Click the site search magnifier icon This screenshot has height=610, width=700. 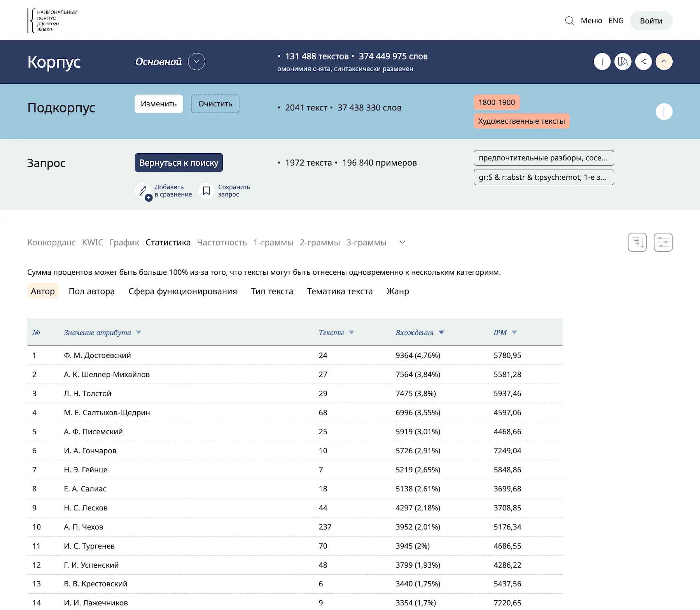[569, 21]
